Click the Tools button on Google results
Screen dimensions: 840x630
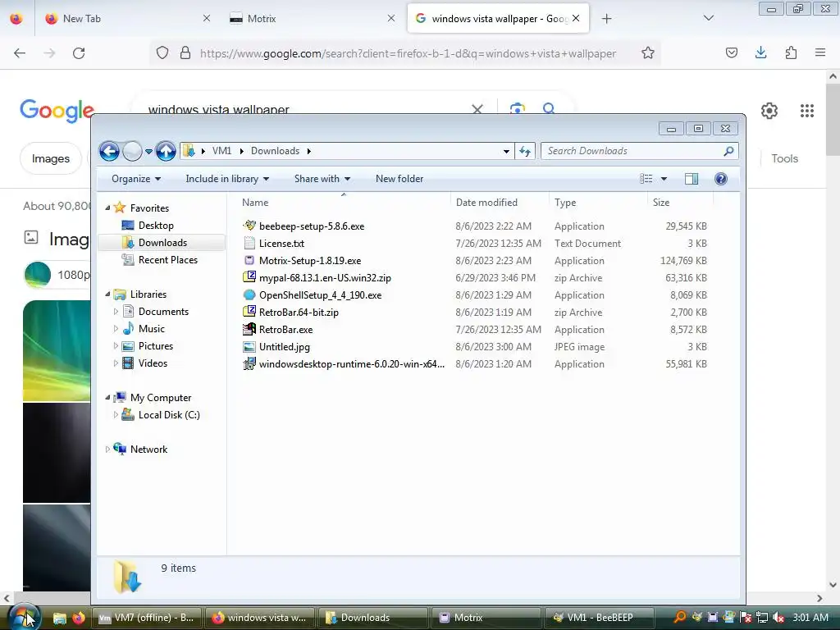tap(784, 158)
